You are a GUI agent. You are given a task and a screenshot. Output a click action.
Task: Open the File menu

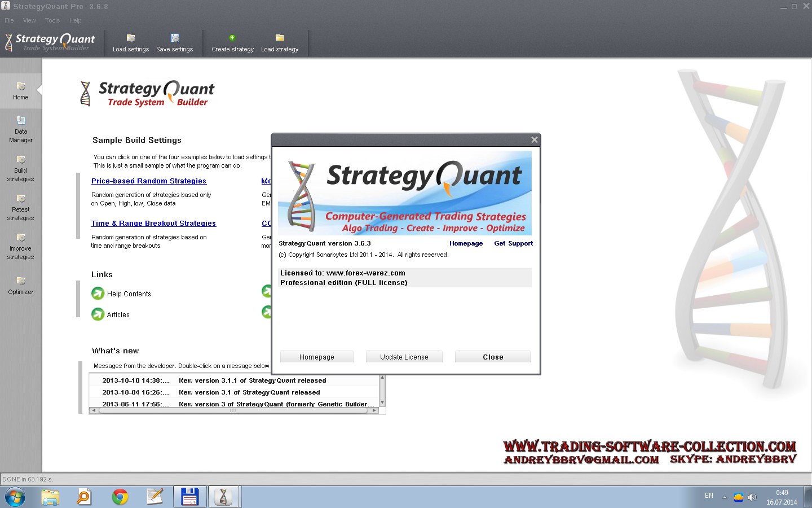coord(9,20)
